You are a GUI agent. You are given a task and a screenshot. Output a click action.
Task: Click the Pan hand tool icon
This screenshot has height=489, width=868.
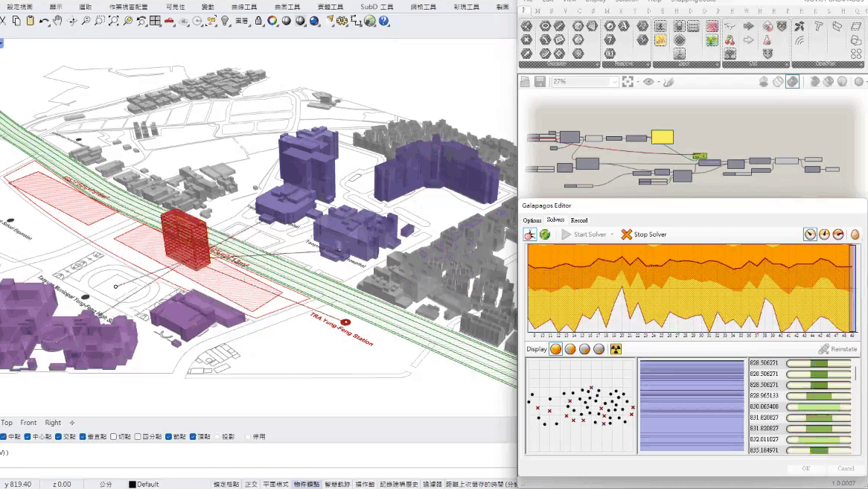click(x=58, y=22)
